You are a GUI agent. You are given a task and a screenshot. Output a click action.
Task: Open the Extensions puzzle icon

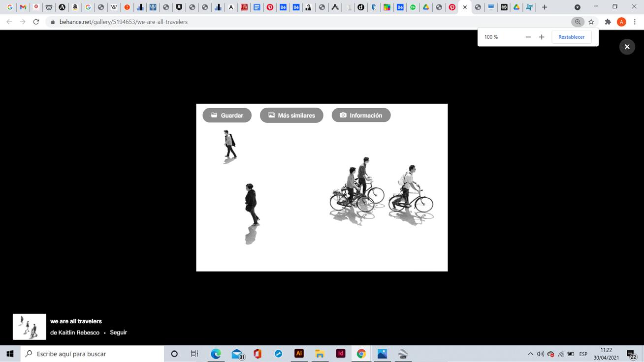tap(608, 22)
